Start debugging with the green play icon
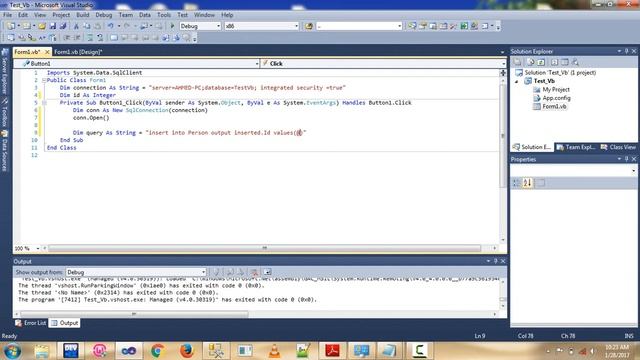 tap(172, 26)
